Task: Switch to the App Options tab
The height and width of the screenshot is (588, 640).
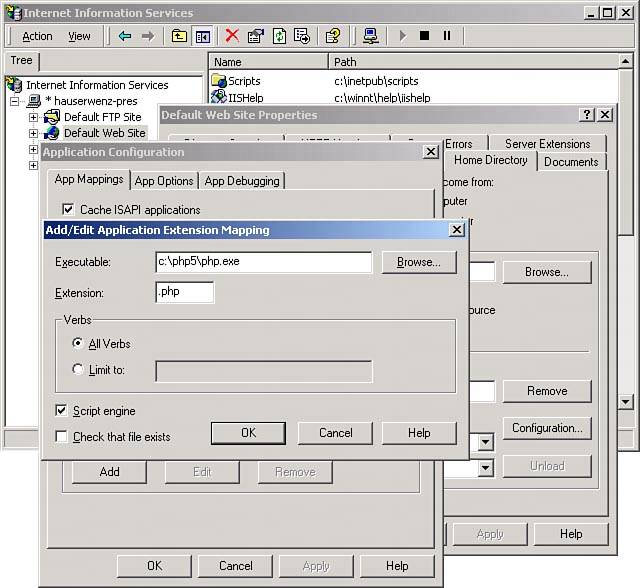Action: 164,181
